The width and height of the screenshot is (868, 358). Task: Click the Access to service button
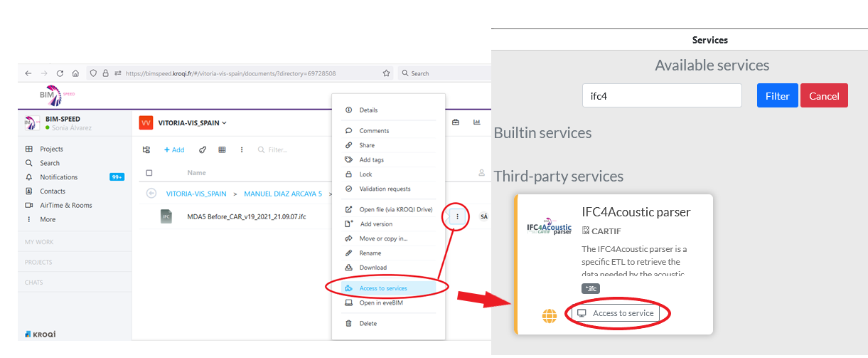[x=616, y=313]
